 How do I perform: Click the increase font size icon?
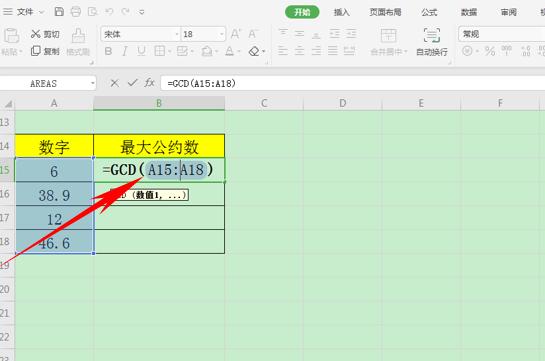point(235,34)
